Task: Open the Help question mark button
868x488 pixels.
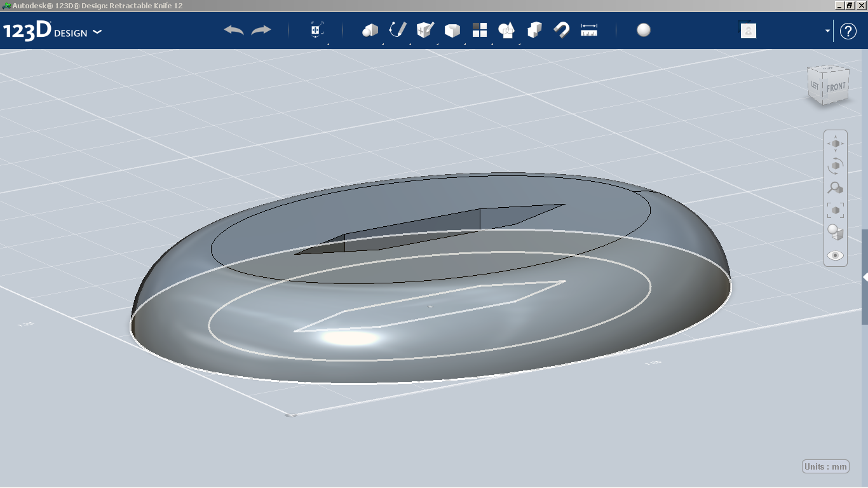Action: click(x=848, y=30)
